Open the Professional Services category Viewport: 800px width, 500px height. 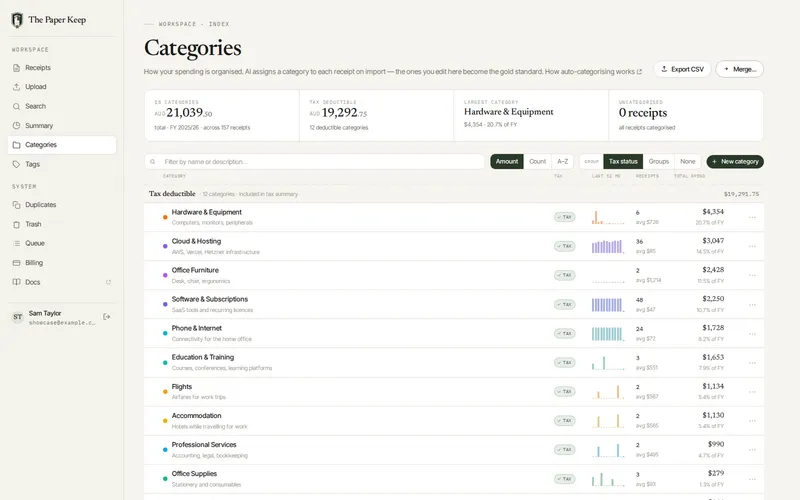pyautogui.click(x=454, y=450)
